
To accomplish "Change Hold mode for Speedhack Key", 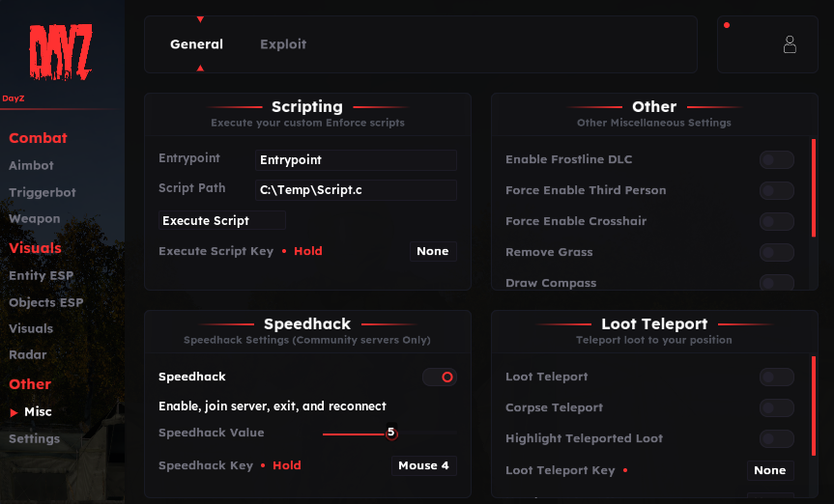I will [287, 465].
